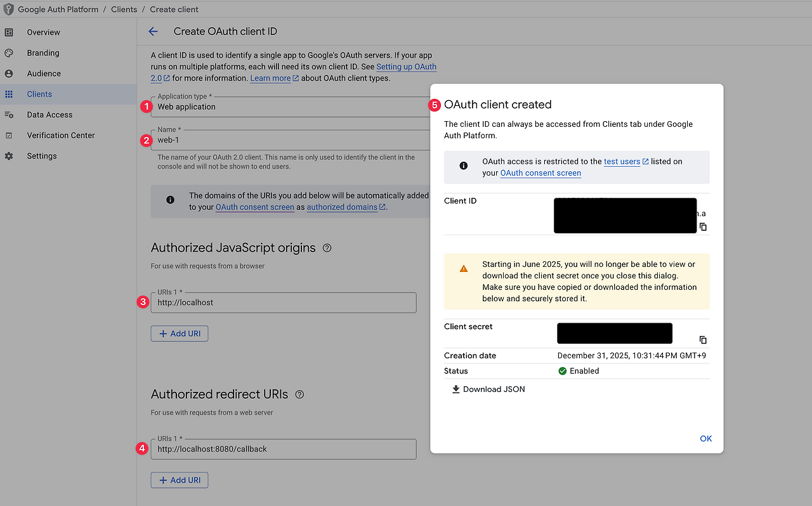Image resolution: width=812 pixels, height=506 pixels.
Task: Click the green Enabled status checkmark
Action: pos(562,371)
